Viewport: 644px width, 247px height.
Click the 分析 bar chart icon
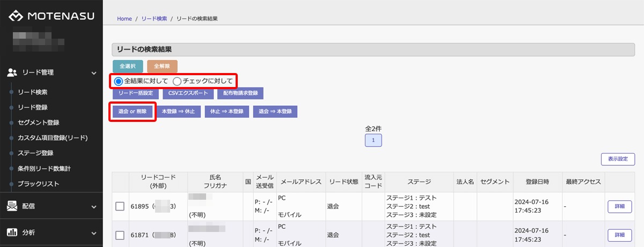tap(12, 233)
